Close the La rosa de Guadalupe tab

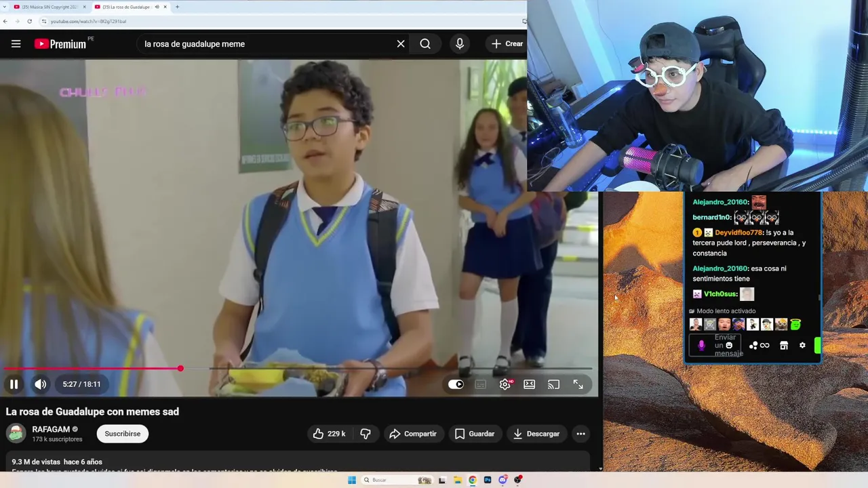coord(165,7)
